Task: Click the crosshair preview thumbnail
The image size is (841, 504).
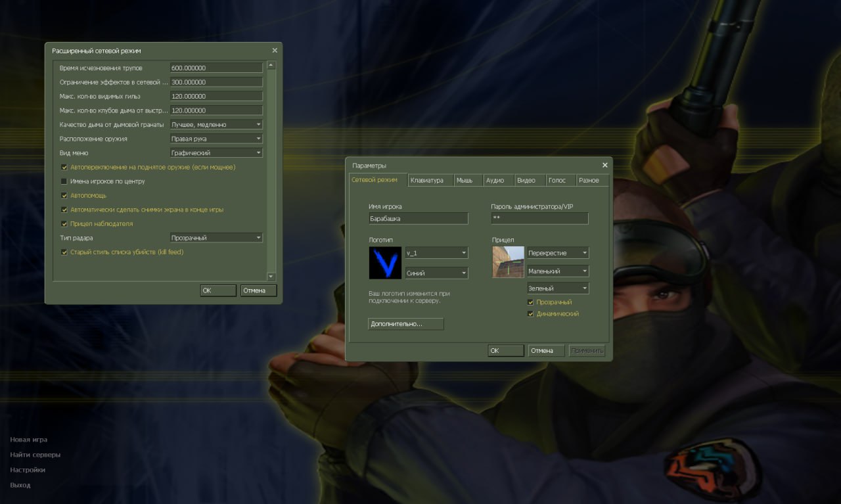Action: pyautogui.click(x=508, y=262)
